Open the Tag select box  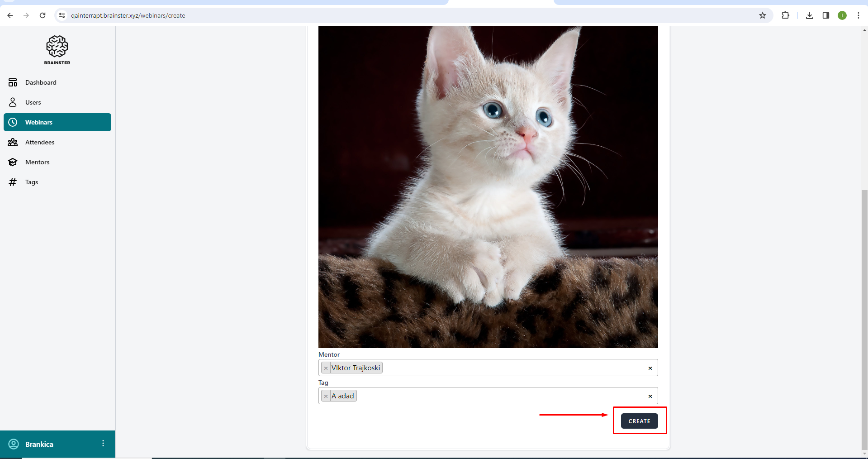[x=498, y=396]
